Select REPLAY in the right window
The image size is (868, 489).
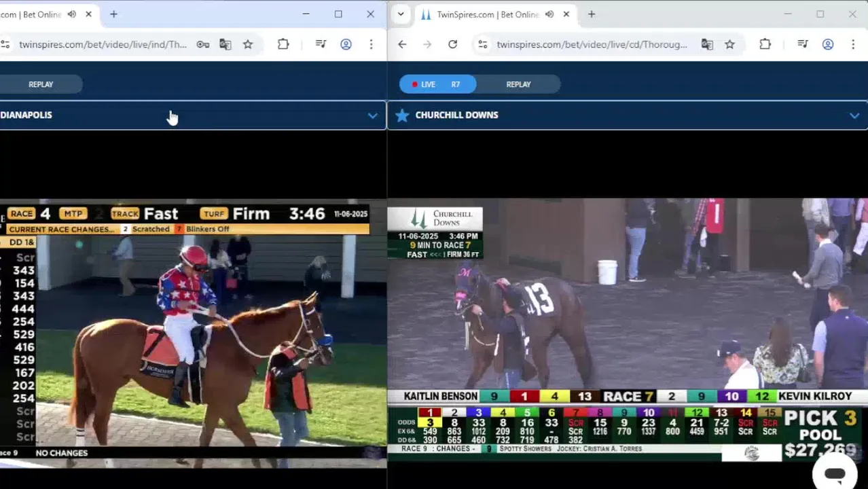(x=518, y=84)
